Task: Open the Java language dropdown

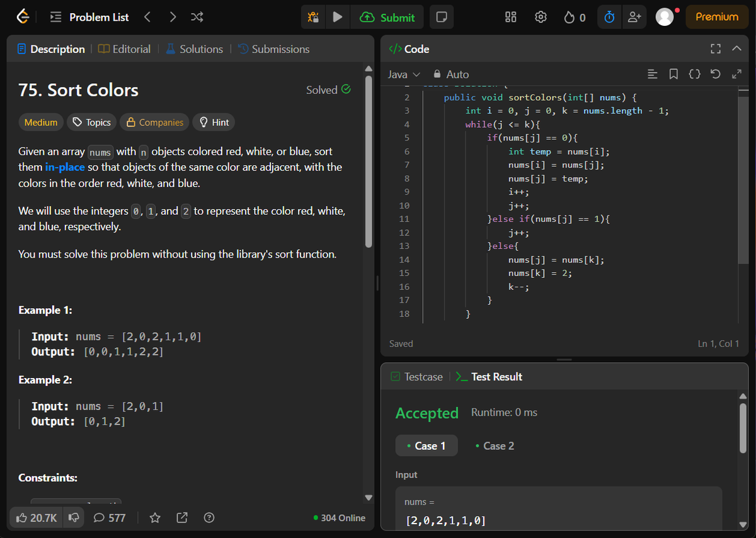Action: [404, 74]
